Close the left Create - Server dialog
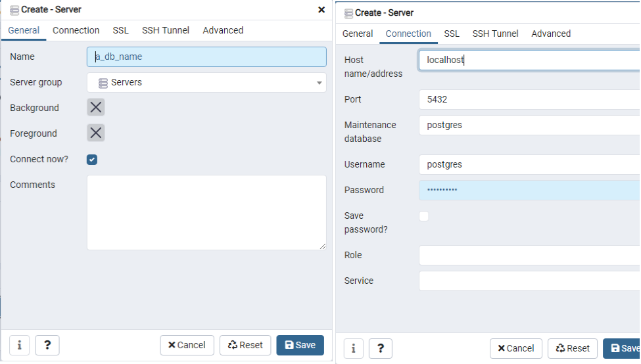The height and width of the screenshot is (364, 641). (x=321, y=10)
